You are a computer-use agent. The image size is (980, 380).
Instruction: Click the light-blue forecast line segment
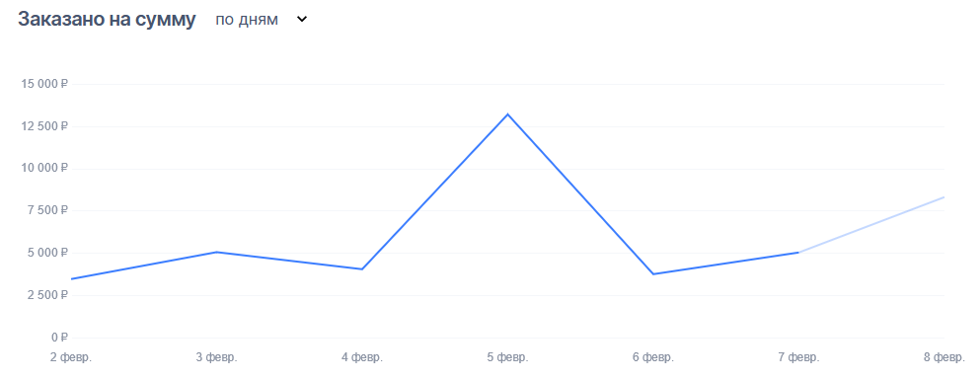click(871, 225)
